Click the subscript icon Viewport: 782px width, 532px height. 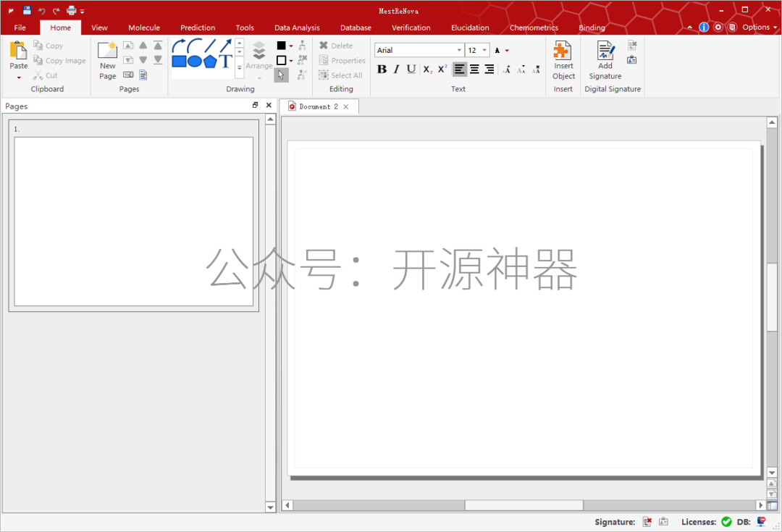tap(427, 69)
